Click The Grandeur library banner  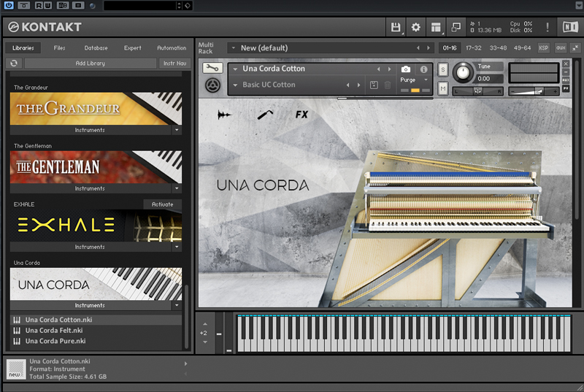coord(96,108)
